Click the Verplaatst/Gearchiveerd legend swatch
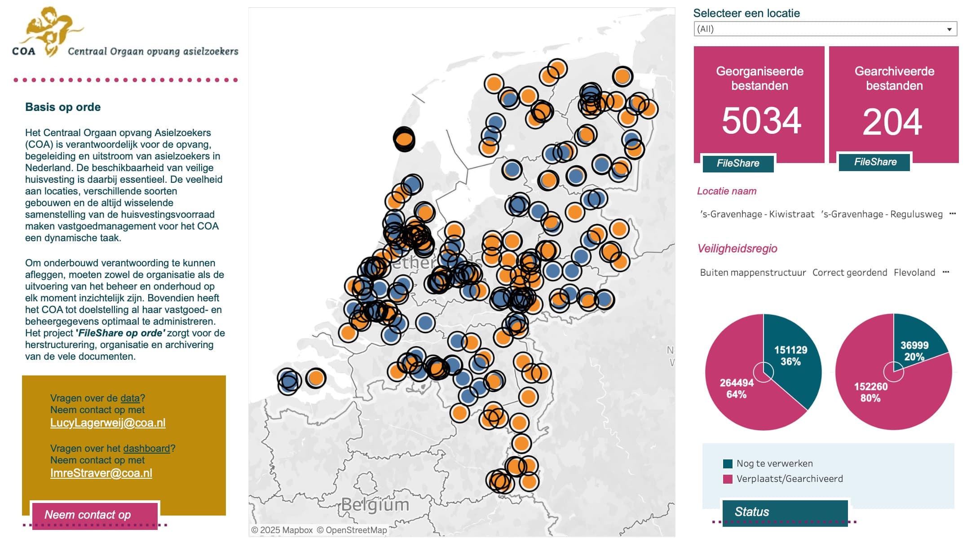 [x=728, y=479]
